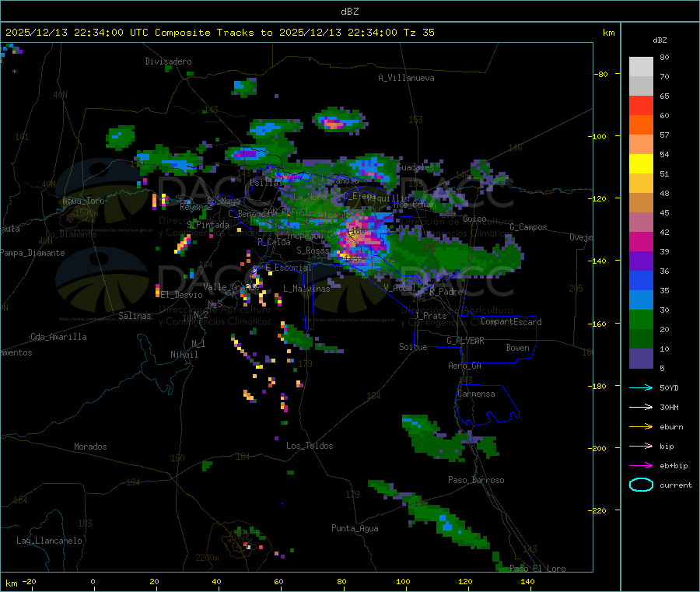The image size is (700, 592).
Task: Click the 'Los_Toldos' map label
Action: [x=310, y=446]
